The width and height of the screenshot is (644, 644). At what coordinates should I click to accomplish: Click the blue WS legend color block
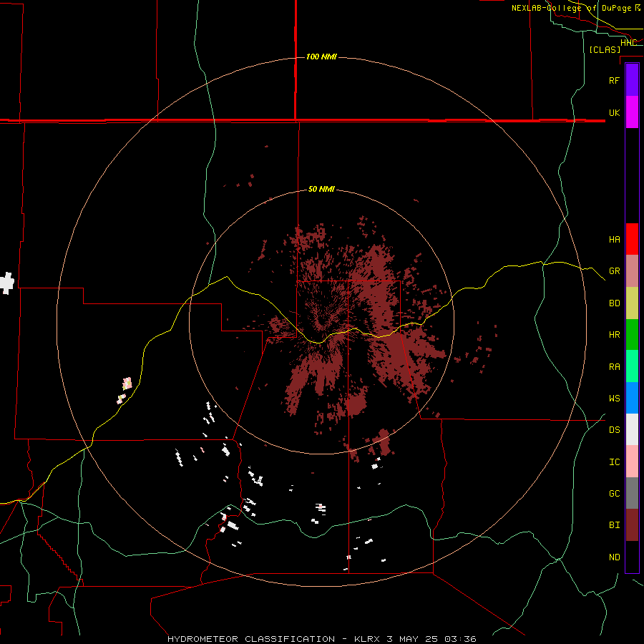(632, 398)
